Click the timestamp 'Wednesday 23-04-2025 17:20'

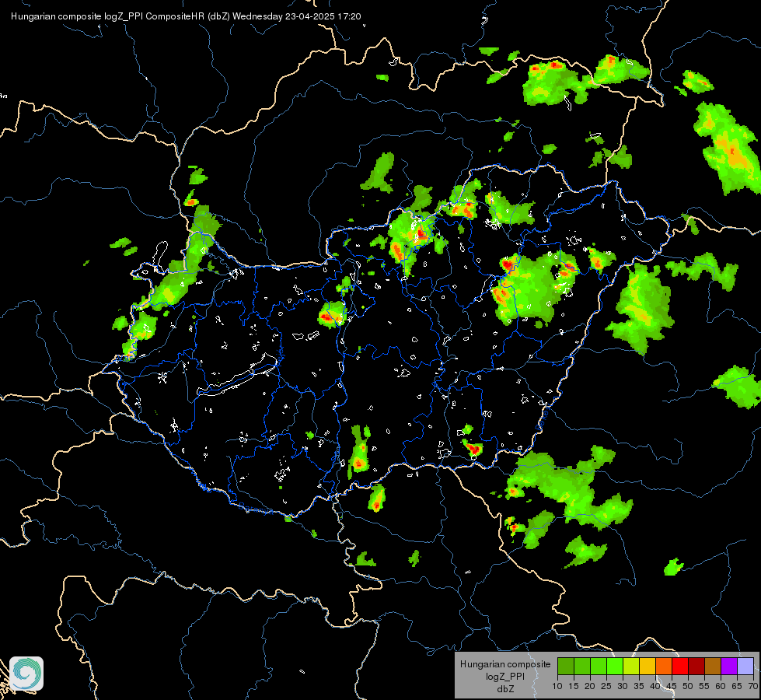pos(296,16)
